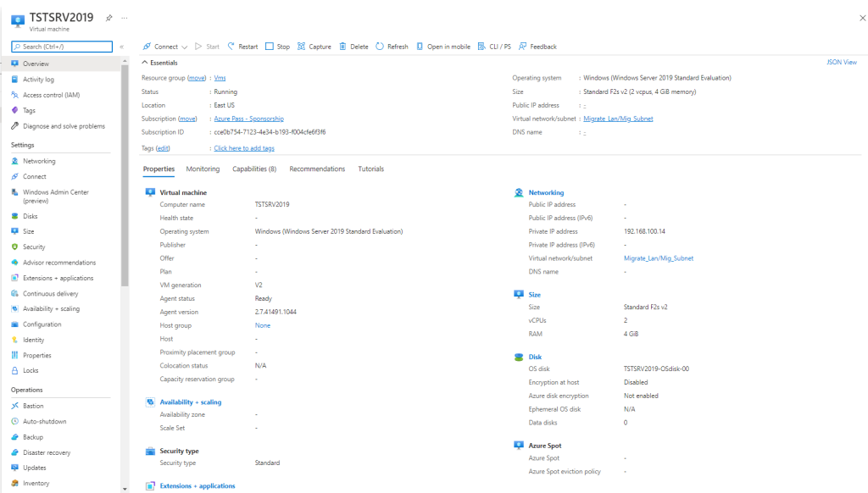
Task: Click the Security shield icon in sidebar
Action: point(15,246)
